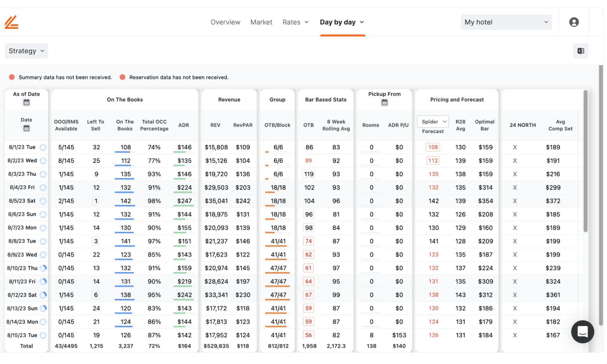This screenshot has width=607, height=364.
Task: Click the weather icon beside 8/1/23 Tue
Action: tap(44, 147)
